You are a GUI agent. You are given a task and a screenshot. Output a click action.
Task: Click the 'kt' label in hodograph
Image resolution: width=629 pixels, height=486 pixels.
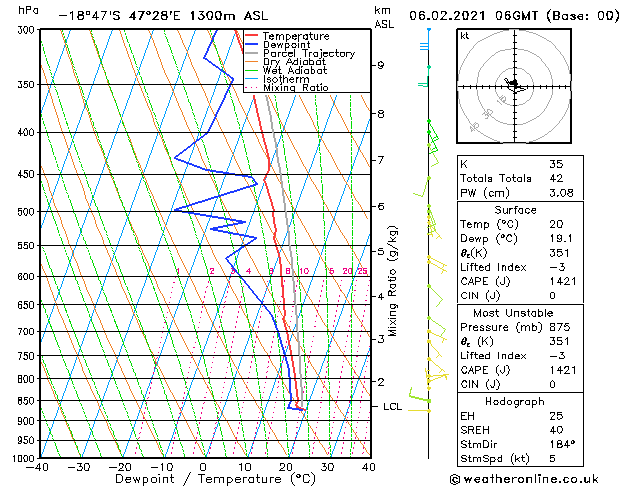465,35
